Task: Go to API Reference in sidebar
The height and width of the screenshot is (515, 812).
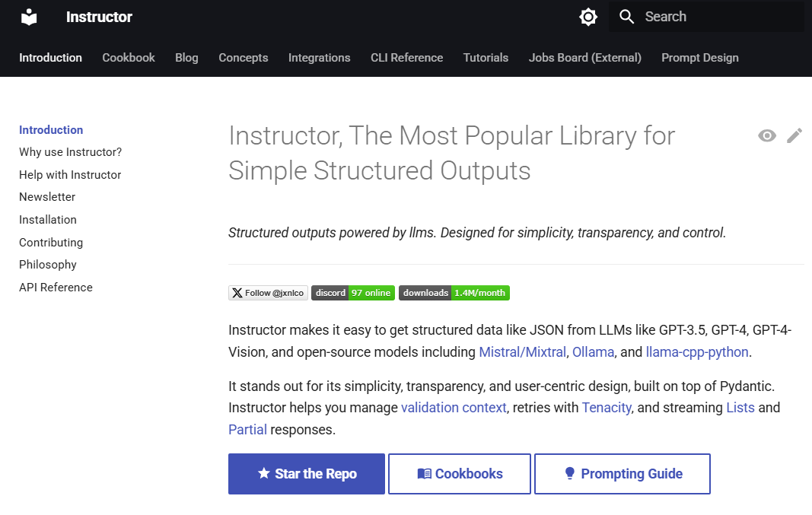Action: click(x=56, y=288)
